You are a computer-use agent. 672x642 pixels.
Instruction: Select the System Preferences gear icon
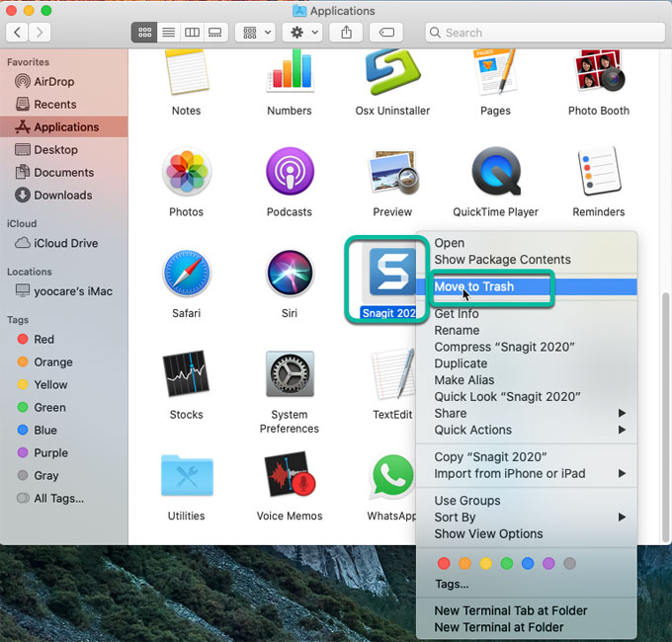pyautogui.click(x=291, y=374)
